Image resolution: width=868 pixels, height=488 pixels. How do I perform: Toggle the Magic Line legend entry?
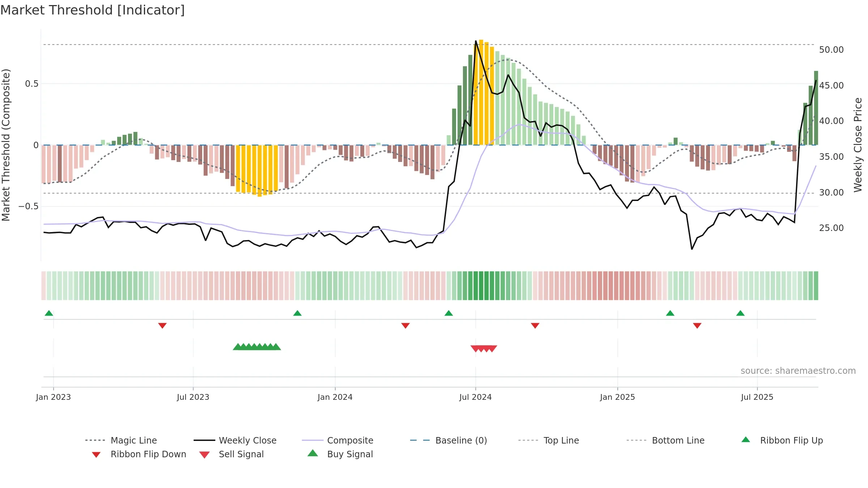[121, 440]
